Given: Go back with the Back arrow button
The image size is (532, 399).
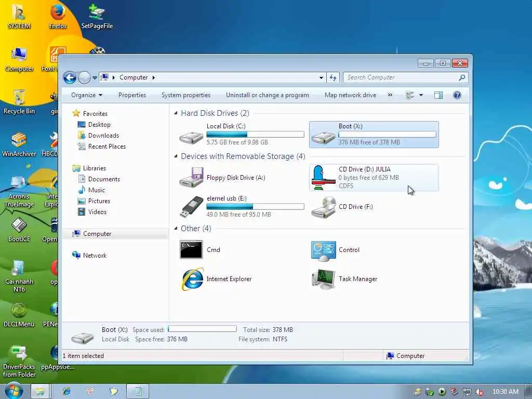Looking at the screenshot, I should point(70,78).
